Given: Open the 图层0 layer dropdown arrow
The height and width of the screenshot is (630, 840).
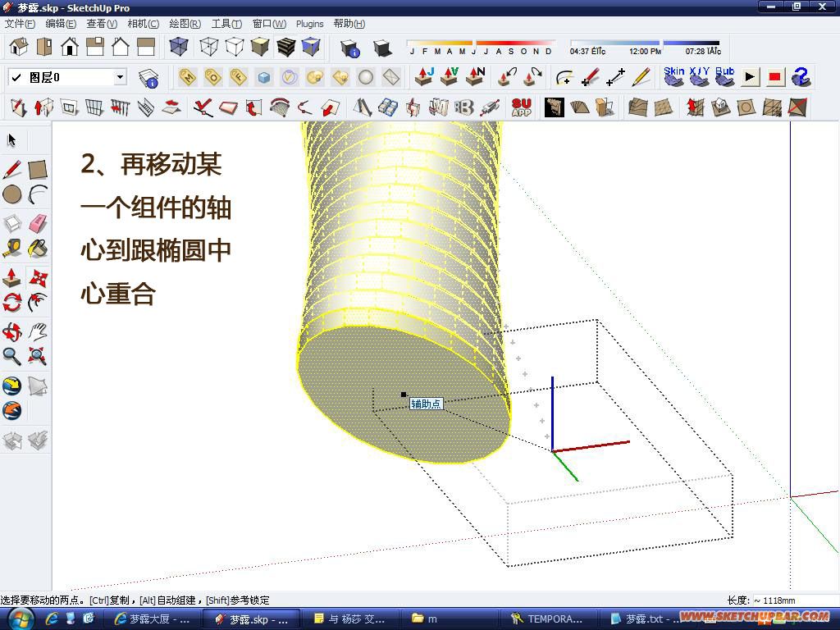Looking at the screenshot, I should pos(120,77).
